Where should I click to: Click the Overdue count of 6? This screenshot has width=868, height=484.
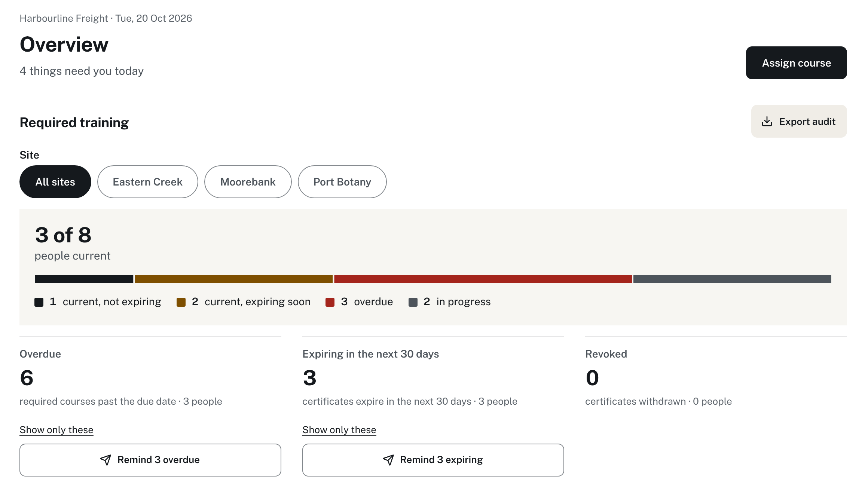click(x=27, y=378)
